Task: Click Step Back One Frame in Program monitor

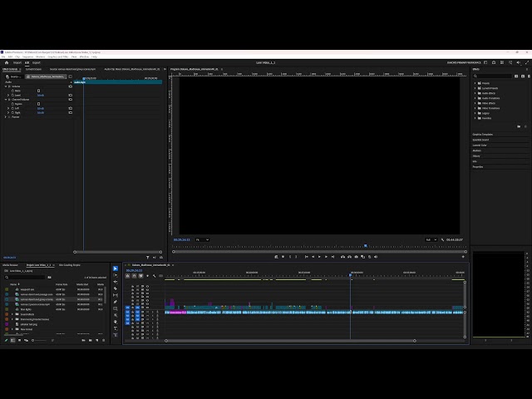Action: (313, 257)
